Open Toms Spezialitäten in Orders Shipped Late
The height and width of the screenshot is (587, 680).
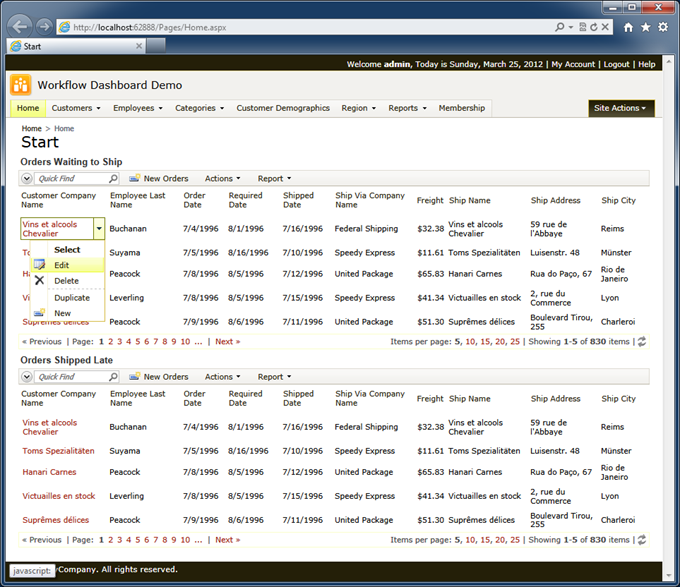pos(58,451)
